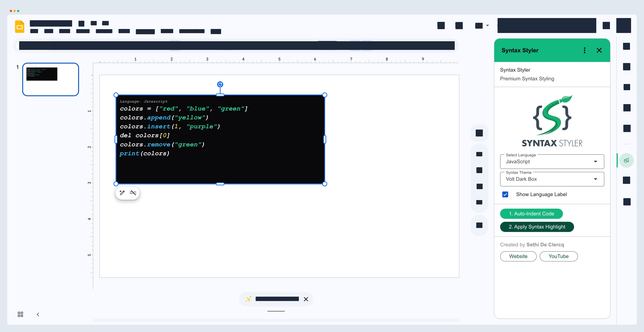
Task: Uncheck Show Language Label checkbox
Action: (x=505, y=194)
